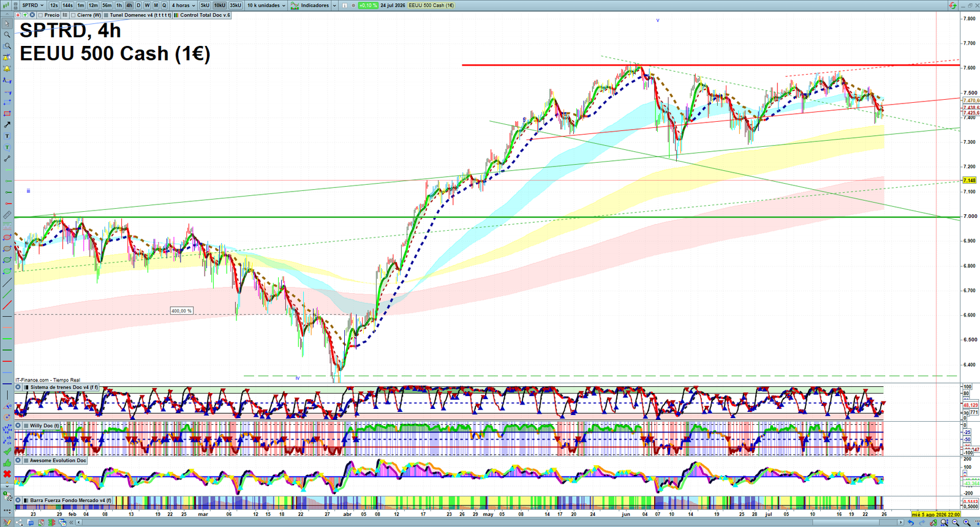The image size is (980, 527).
Task: Click the blue X remove icon
Action: 32,15
